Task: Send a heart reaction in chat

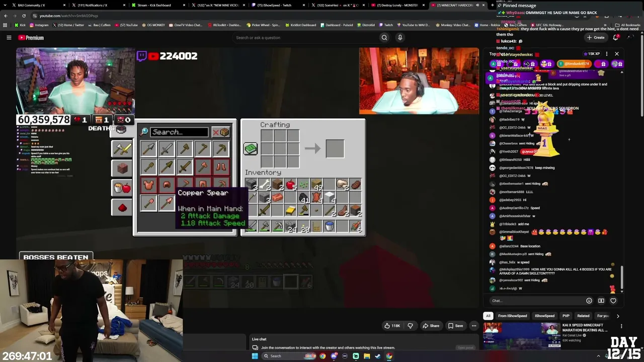Action: tap(613, 301)
